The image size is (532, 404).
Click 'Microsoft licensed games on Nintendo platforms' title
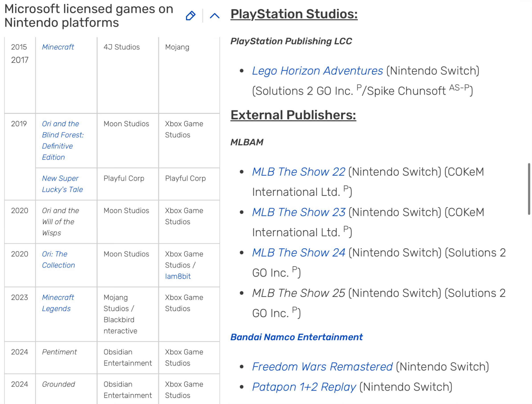[x=89, y=16]
